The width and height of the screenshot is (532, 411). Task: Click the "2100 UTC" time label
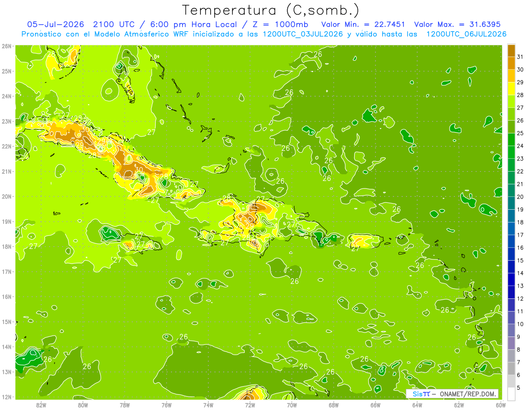click(x=113, y=24)
